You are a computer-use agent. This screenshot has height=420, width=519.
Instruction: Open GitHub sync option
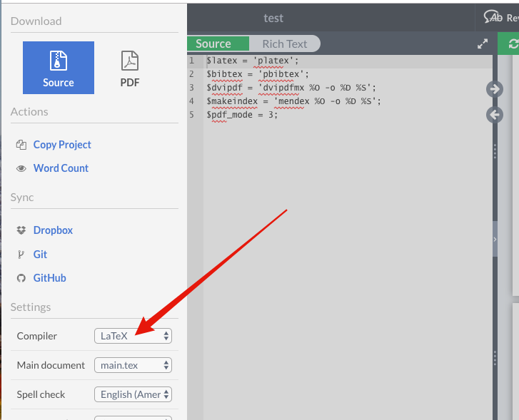(50, 278)
